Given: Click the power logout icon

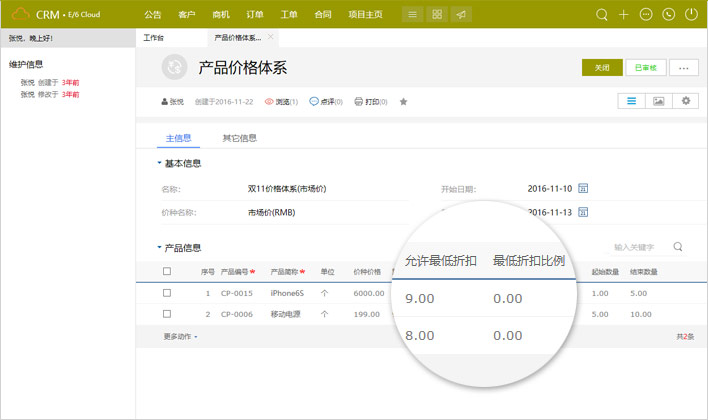Looking at the screenshot, I should point(691,15).
